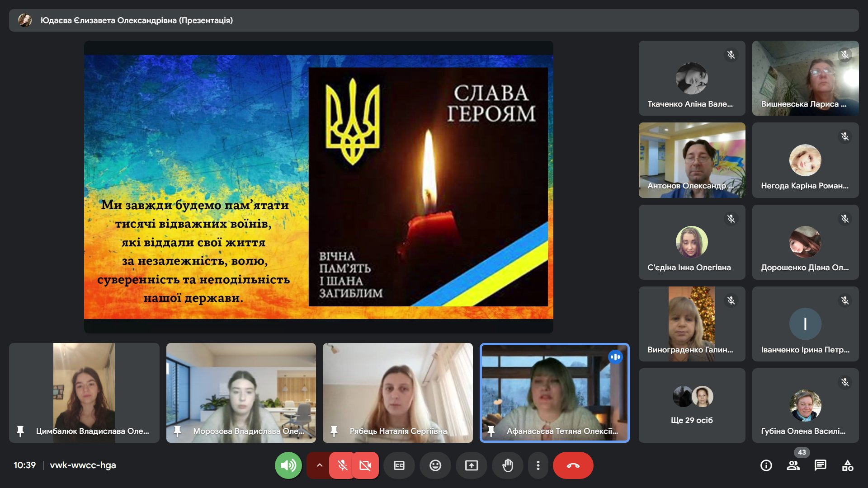Click the present screen button
The height and width of the screenshot is (488, 868).
point(472,465)
